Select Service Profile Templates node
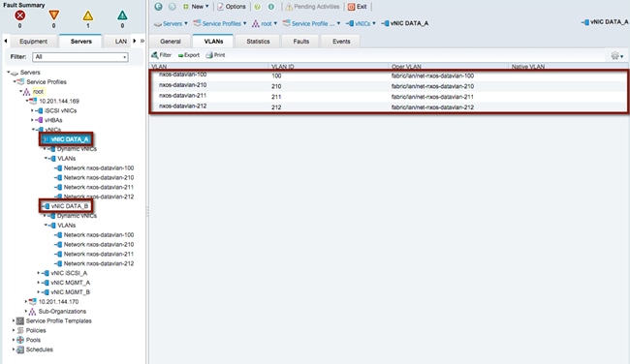The width and height of the screenshot is (630, 364). click(59, 321)
